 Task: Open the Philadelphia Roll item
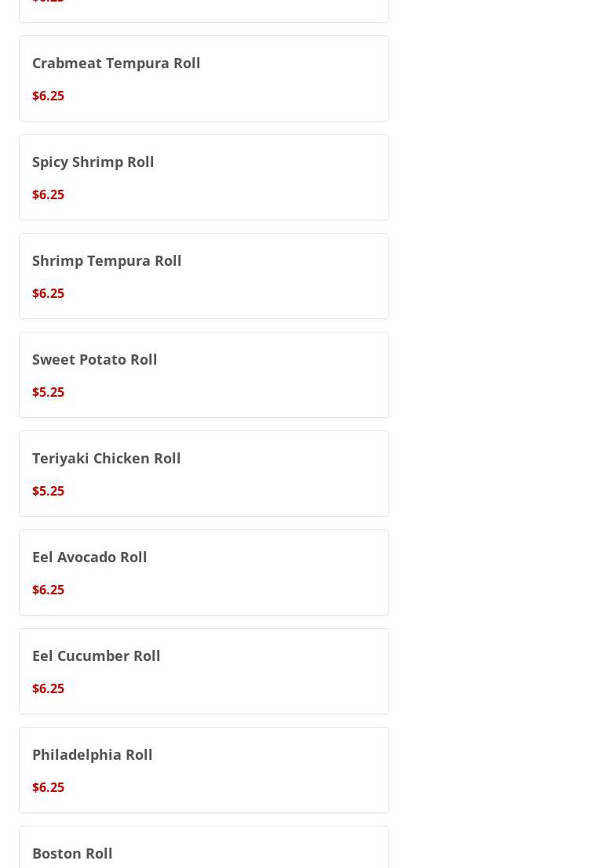[x=204, y=770]
